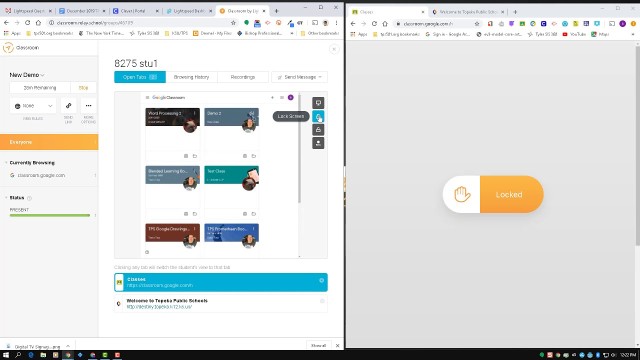The image size is (640, 360).
Task: Click YouTube bookmark in right browser
Action: pos(574,34)
